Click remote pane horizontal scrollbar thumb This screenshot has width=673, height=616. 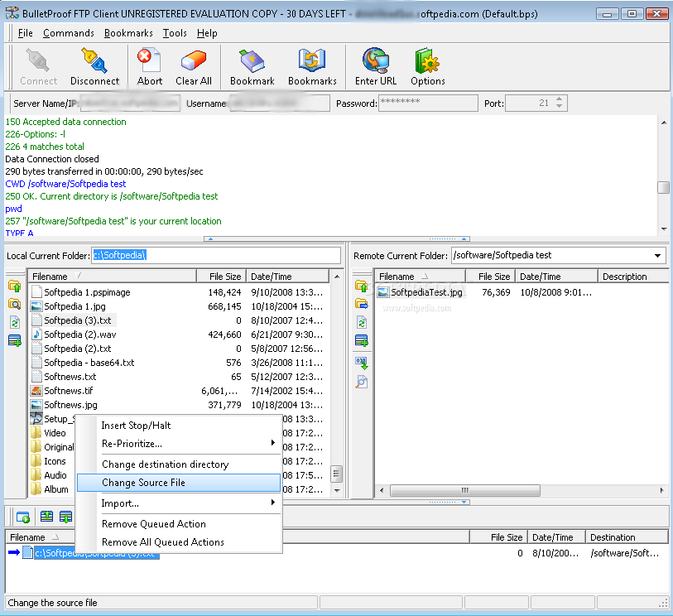(465, 490)
